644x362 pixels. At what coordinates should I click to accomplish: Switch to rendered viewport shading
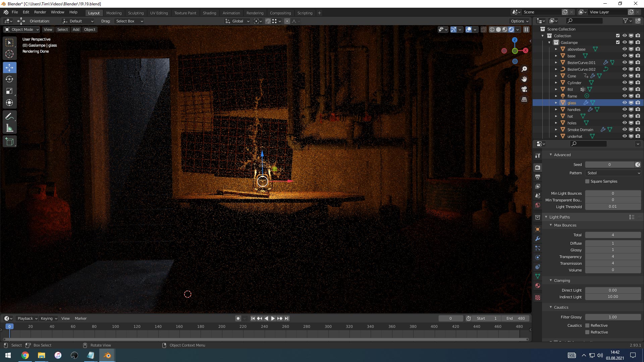[x=511, y=29]
